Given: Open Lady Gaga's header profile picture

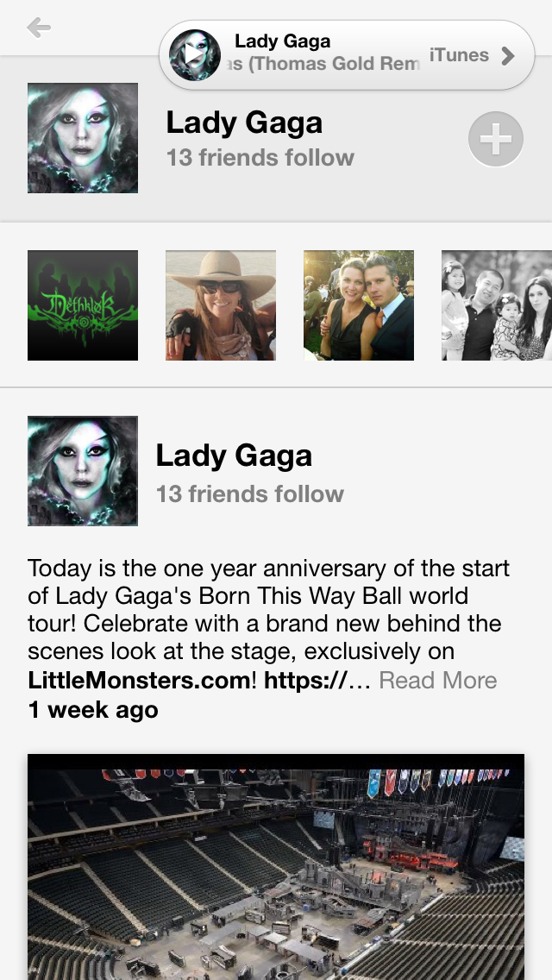Looking at the screenshot, I should pos(83,138).
